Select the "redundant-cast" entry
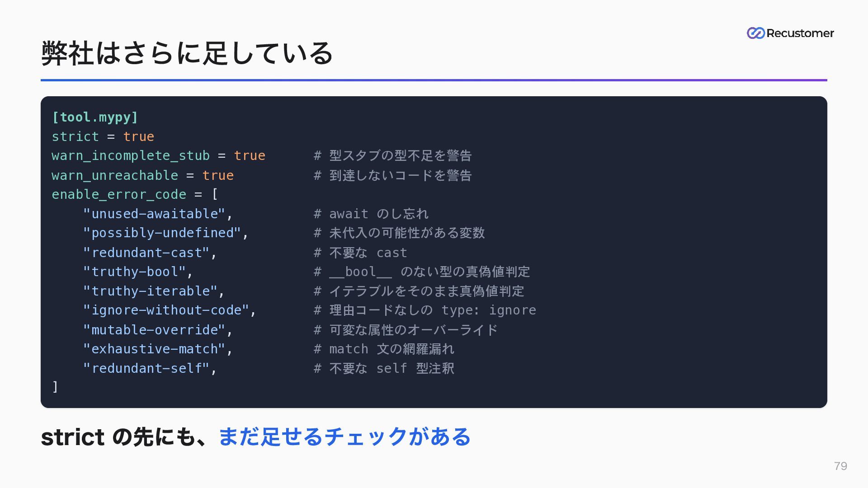 (150, 253)
